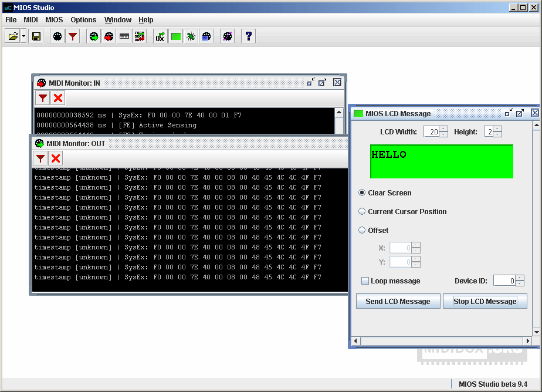The image size is (542, 392).
Task: Click LCD Message horizontal scrollbar left arrow
Action: [x=355, y=341]
